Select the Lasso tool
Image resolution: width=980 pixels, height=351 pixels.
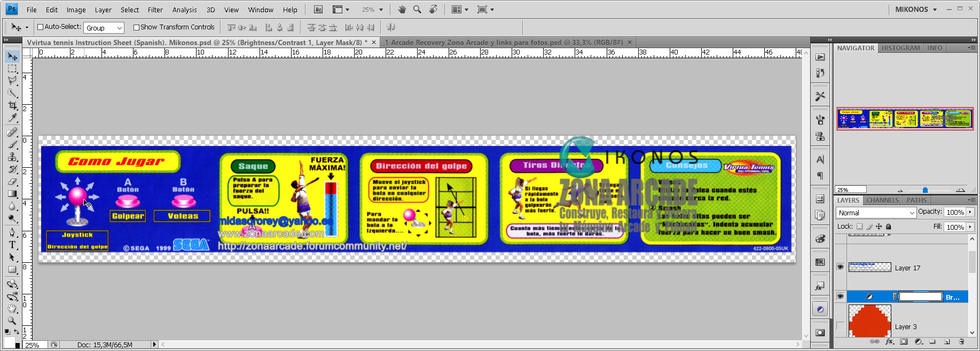(x=12, y=81)
